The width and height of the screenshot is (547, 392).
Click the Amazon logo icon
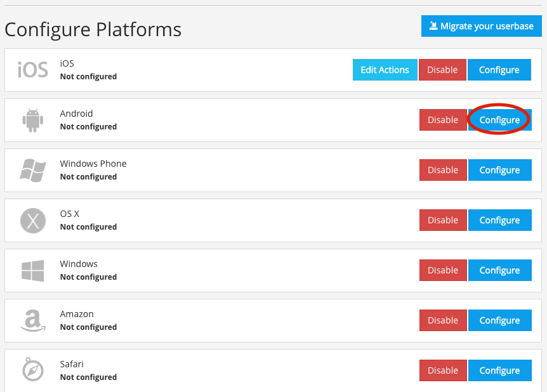33,320
